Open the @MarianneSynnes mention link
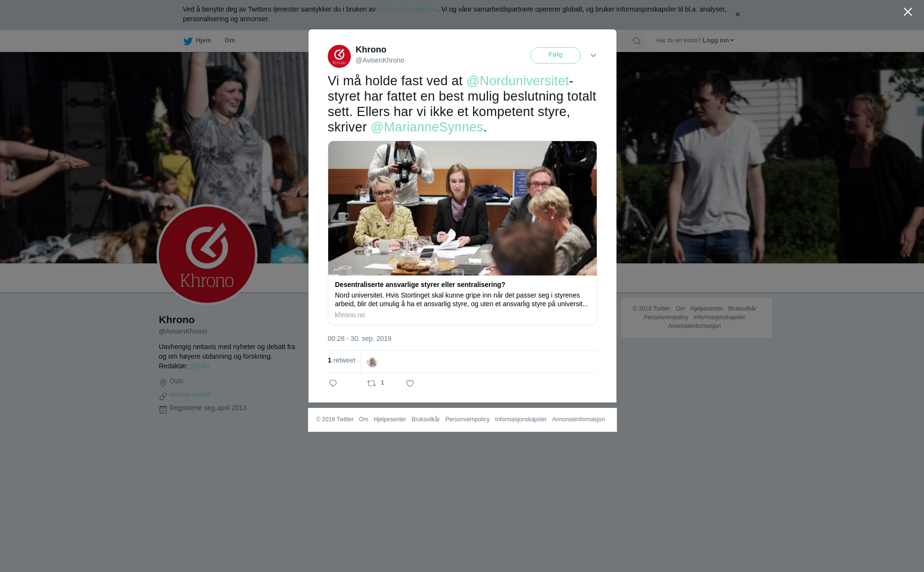Screen dimensions: 924x572 (x=427, y=127)
